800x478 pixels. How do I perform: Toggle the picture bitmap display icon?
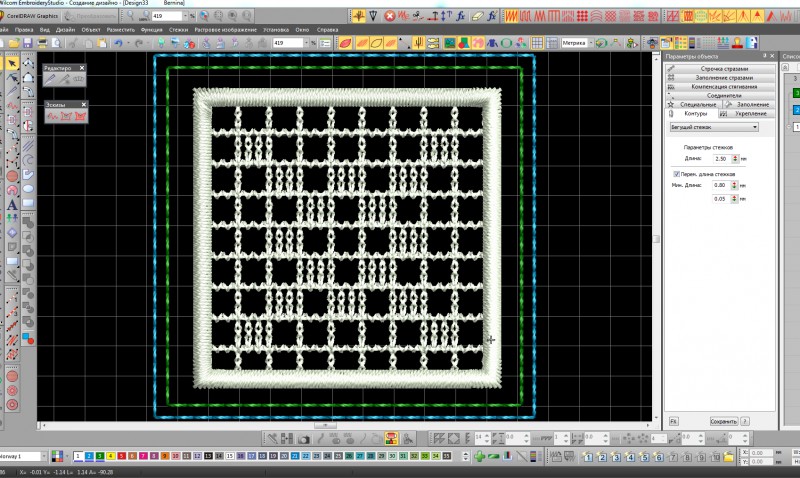(449, 43)
